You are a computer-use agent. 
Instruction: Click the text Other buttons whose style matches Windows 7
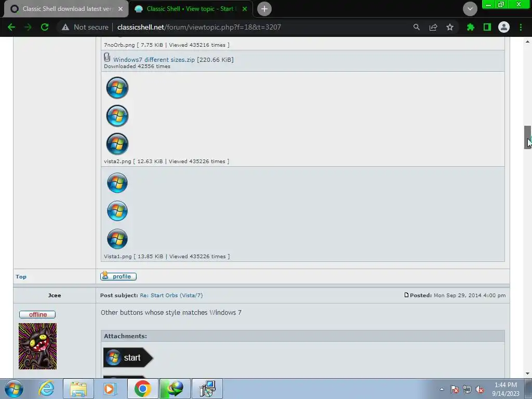171,312
